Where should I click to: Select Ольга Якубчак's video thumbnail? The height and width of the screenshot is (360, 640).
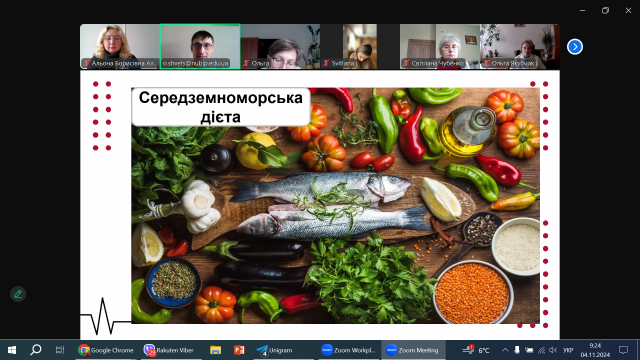point(520,46)
